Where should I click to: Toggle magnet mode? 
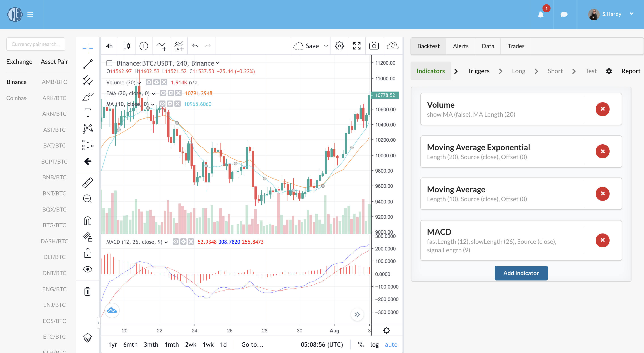(88, 221)
